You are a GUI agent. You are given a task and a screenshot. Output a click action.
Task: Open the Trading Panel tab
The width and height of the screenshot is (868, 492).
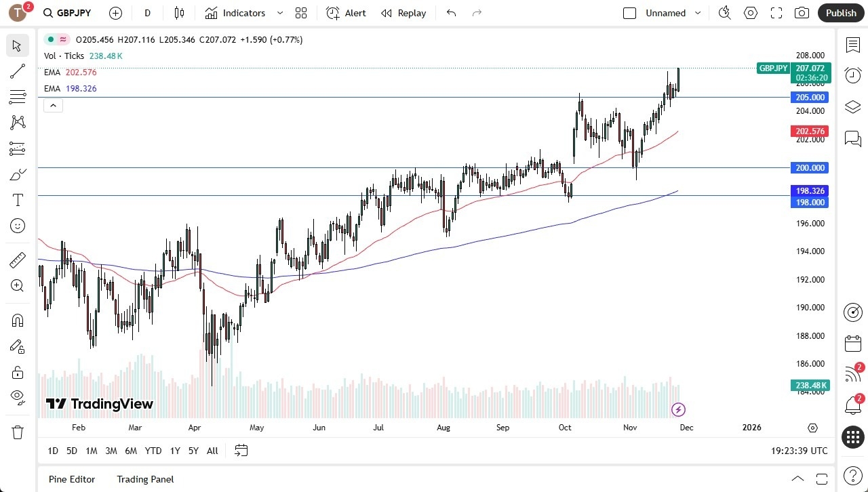144,479
